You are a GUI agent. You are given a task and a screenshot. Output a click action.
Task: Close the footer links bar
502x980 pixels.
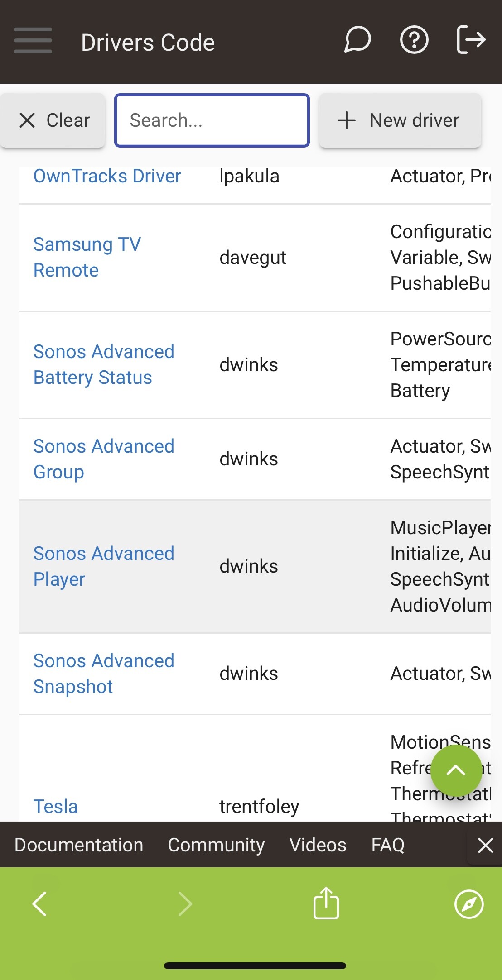pyautogui.click(x=485, y=845)
